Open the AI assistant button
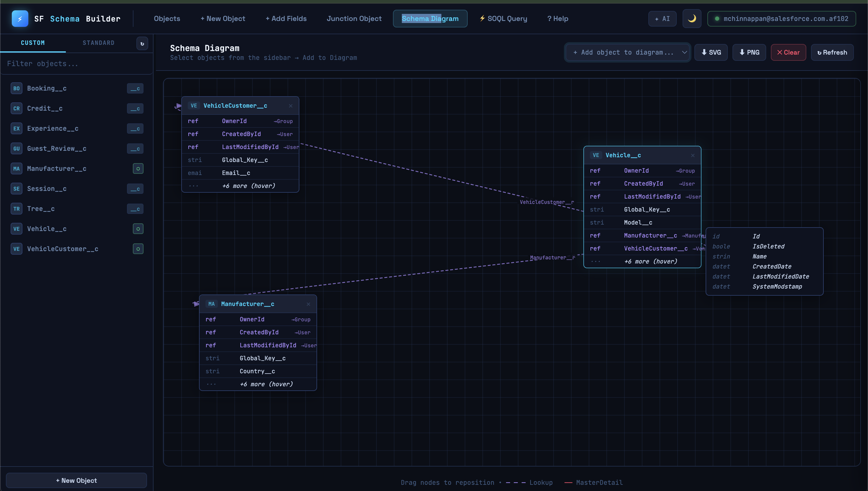 [662, 19]
